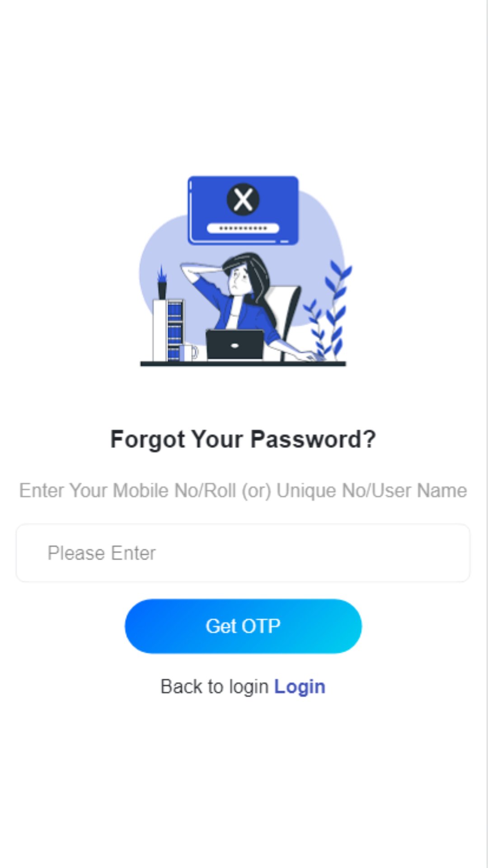Click the mobile/roll number instruction text
This screenshot has height=868, width=488.
[243, 491]
